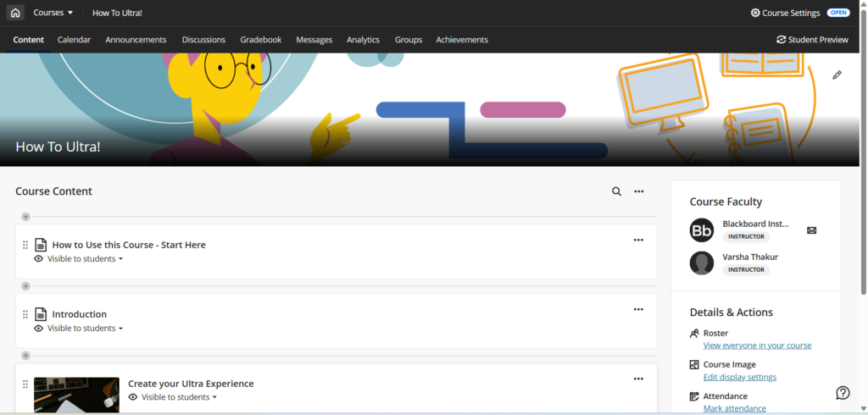Change visibility of Introduction item
Viewport: 868px width, 415px height.
(x=85, y=328)
